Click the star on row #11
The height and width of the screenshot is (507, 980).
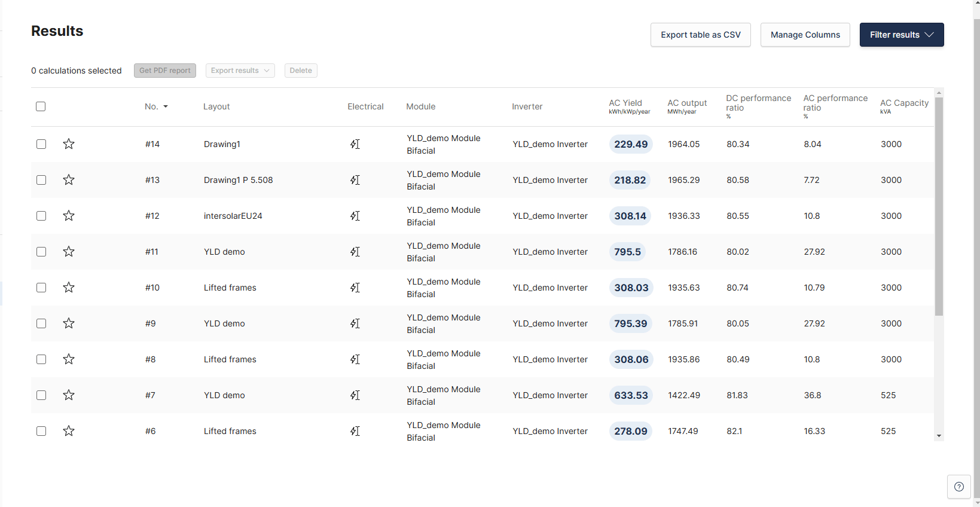point(69,252)
